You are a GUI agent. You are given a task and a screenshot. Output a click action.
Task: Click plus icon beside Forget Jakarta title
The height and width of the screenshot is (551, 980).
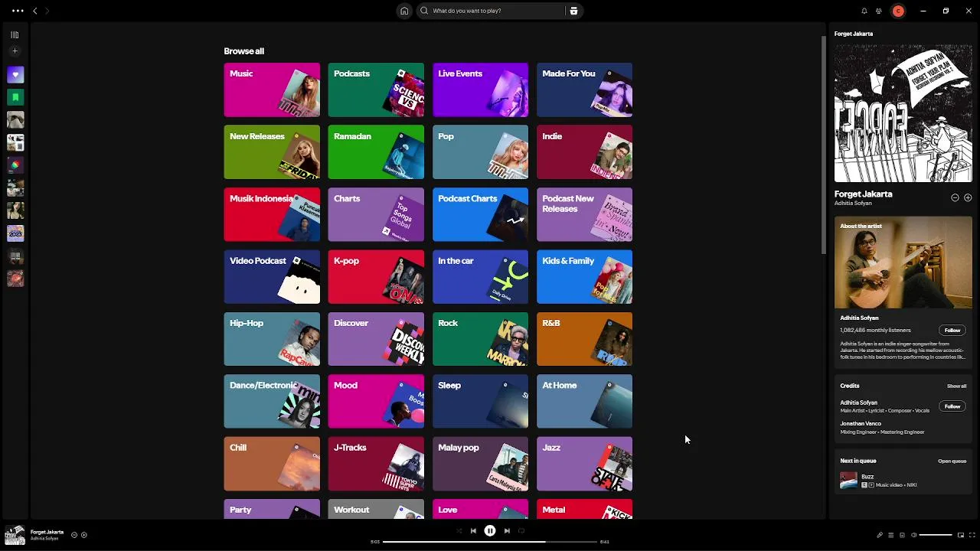pyautogui.click(x=968, y=197)
